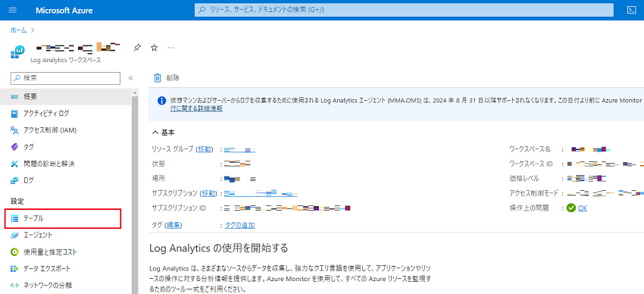Viewport: 644px width, 294px height.
Task: Click the 状態 label
Action: coord(158,164)
